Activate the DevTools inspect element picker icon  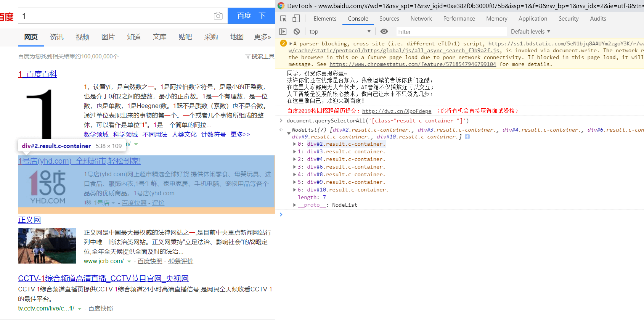(283, 18)
